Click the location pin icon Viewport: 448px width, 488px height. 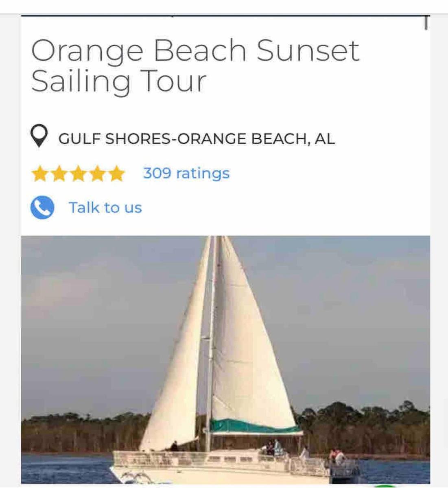click(39, 136)
